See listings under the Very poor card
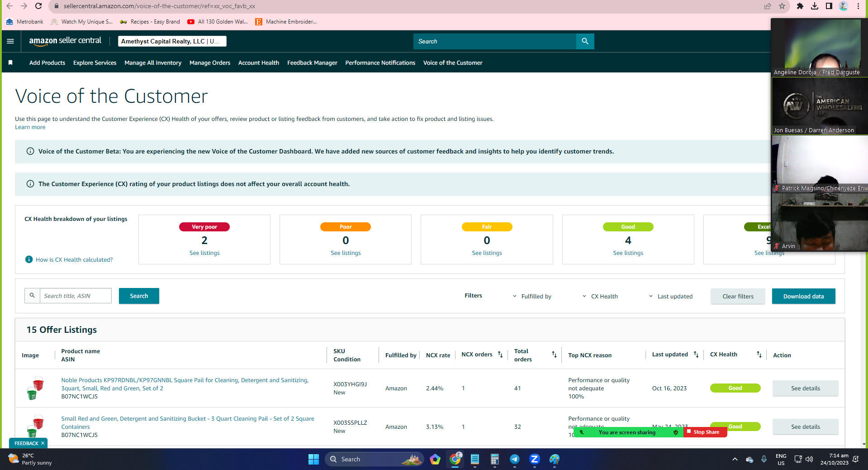Viewport: 868px width, 470px height. [x=204, y=253]
